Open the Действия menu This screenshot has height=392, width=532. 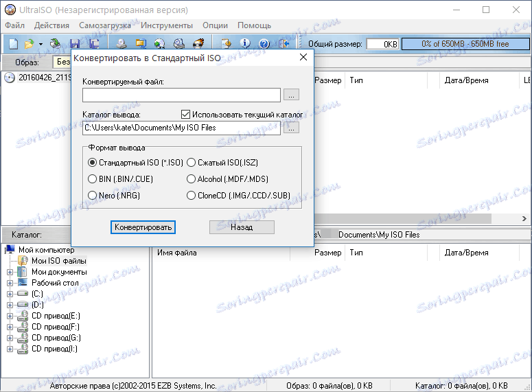coord(51,25)
